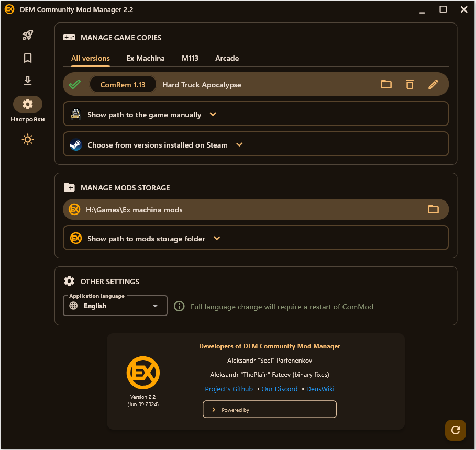Screen dimensions: 476x450
Task: Switch to the Ex Machina tab
Action: click(146, 58)
